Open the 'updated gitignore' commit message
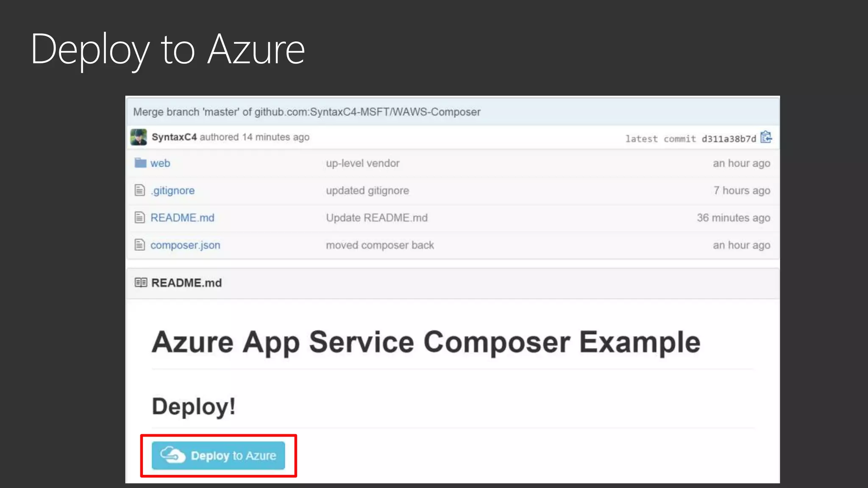 [x=367, y=191]
